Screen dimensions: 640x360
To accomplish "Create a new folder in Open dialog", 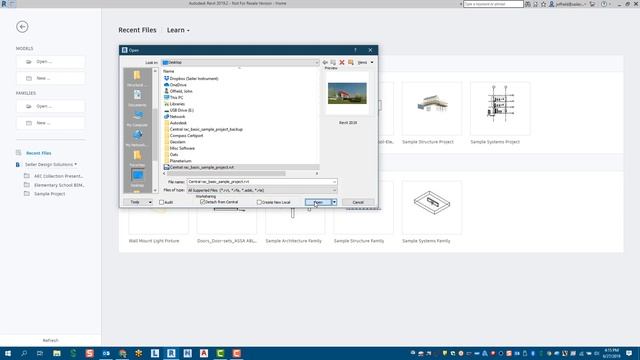I will 351,62.
